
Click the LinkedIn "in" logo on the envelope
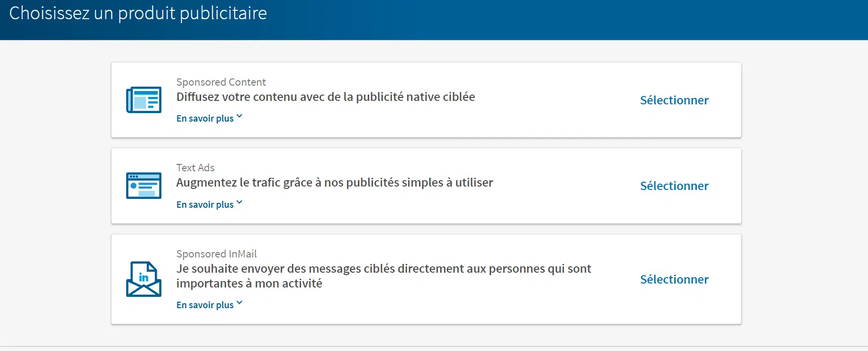coord(143,278)
